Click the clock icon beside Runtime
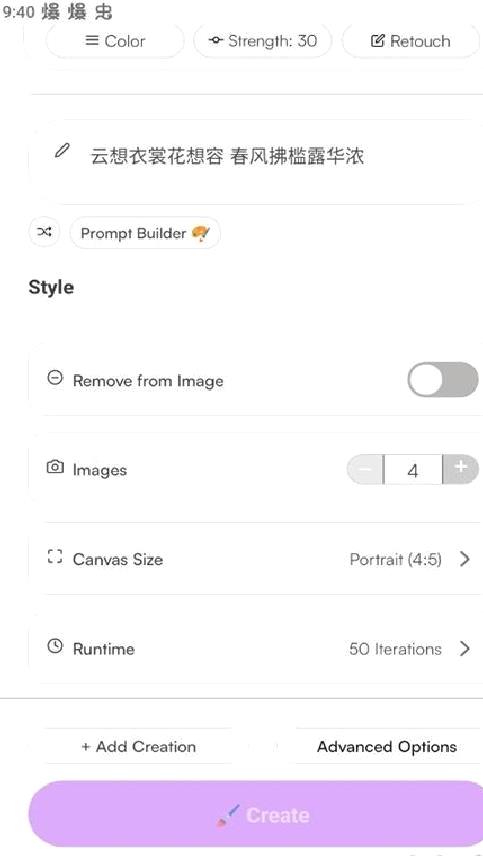This screenshot has width=483, height=856. pos(55,647)
